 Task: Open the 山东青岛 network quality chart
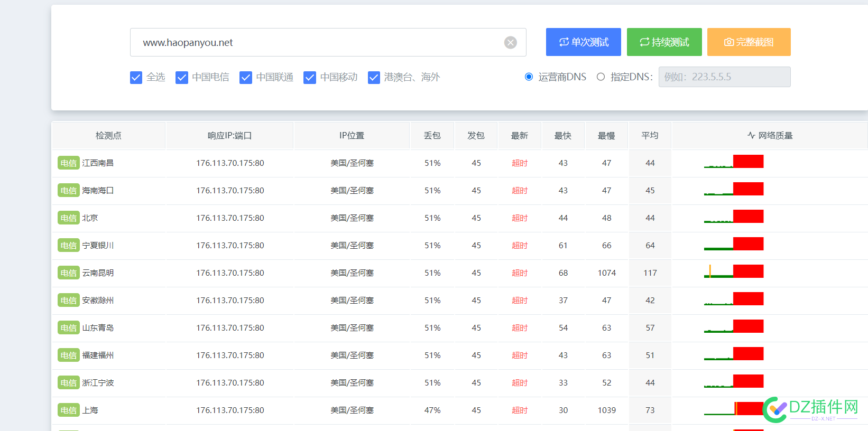click(x=734, y=326)
